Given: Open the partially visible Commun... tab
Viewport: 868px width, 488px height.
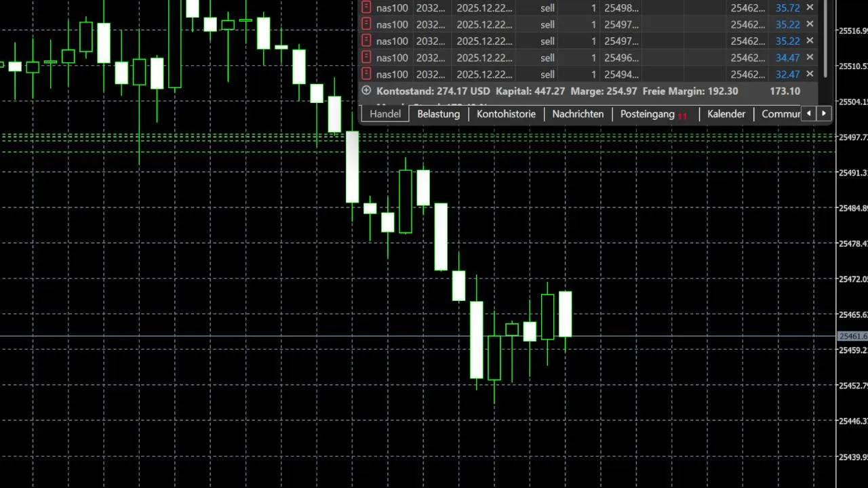Looking at the screenshot, I should (780, 114).
